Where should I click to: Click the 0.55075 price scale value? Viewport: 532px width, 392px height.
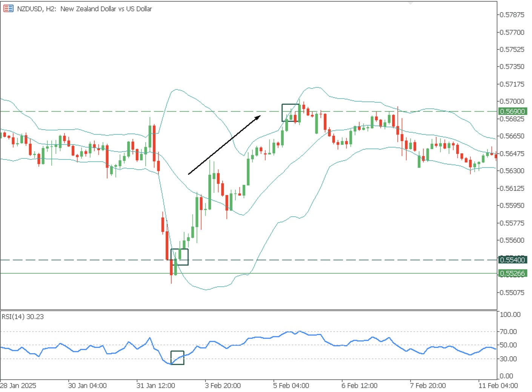click(x=512, y=292)
